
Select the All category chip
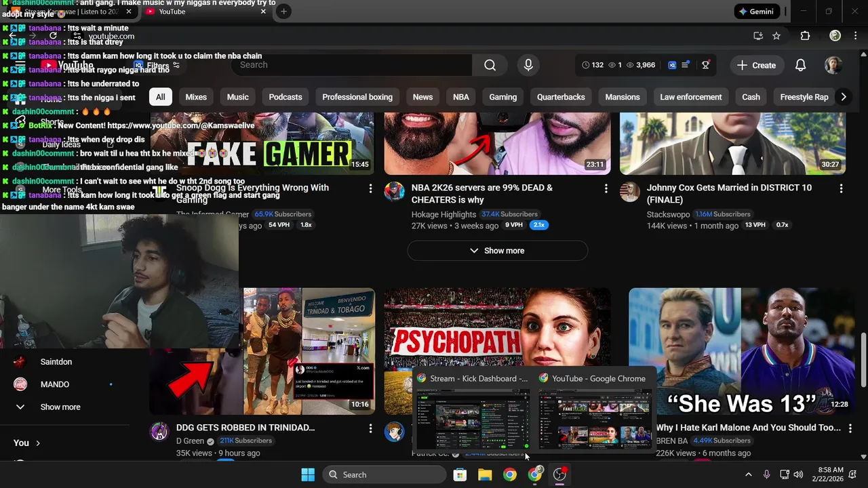point(160,97)
